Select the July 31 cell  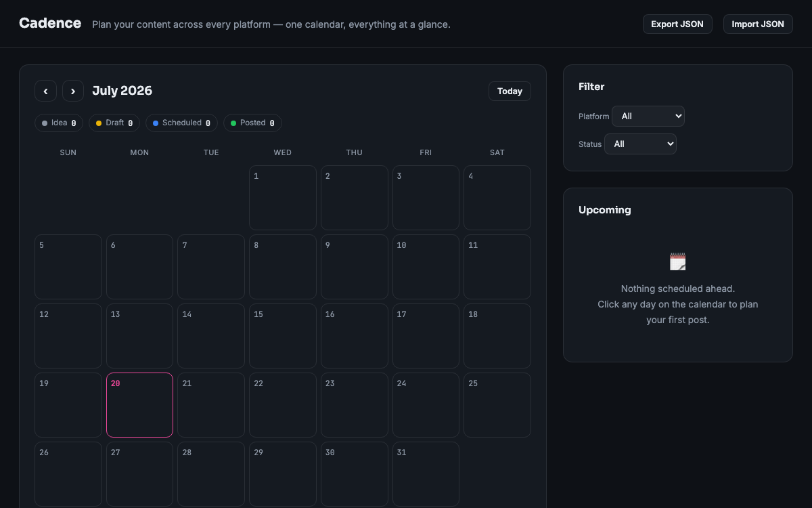point(426,474)
